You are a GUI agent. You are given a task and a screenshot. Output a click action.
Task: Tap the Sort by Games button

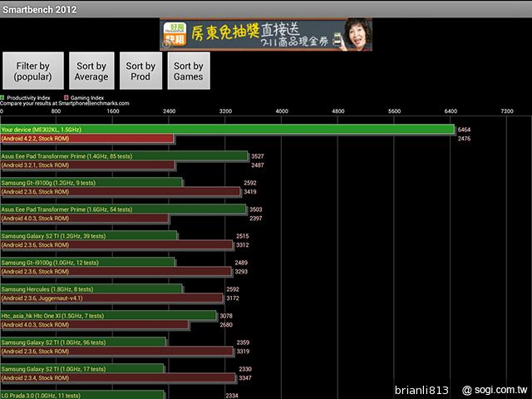point(188,71)
